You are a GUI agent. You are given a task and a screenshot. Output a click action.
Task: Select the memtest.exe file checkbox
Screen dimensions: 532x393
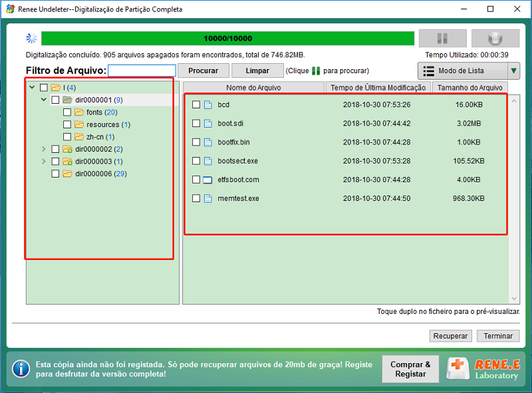pyautogui.click(x=196, y=198)
